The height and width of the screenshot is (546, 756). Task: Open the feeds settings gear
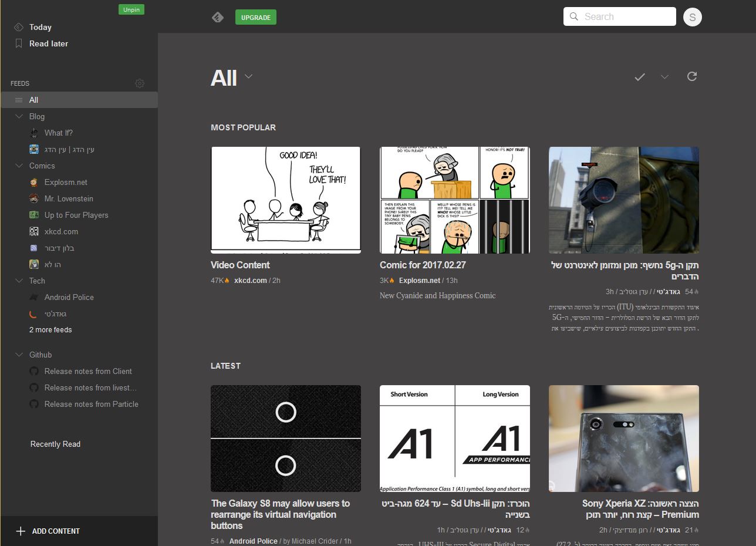[140, 83]
